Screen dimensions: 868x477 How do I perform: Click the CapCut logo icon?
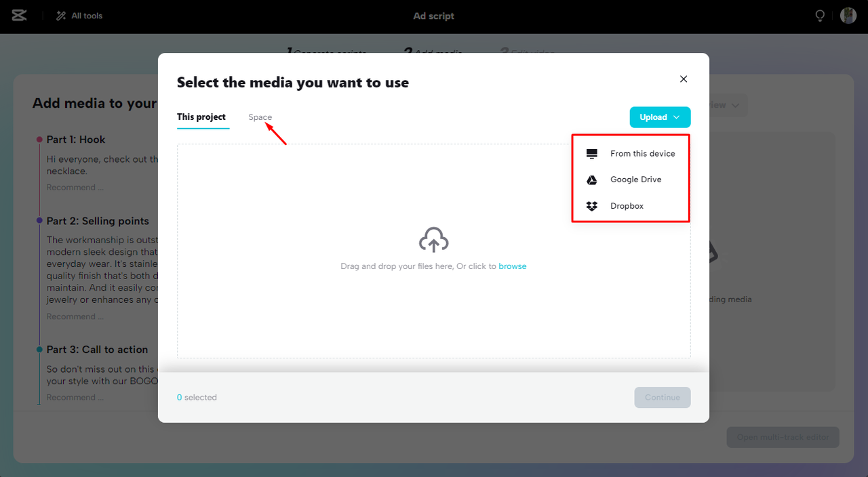19,16
